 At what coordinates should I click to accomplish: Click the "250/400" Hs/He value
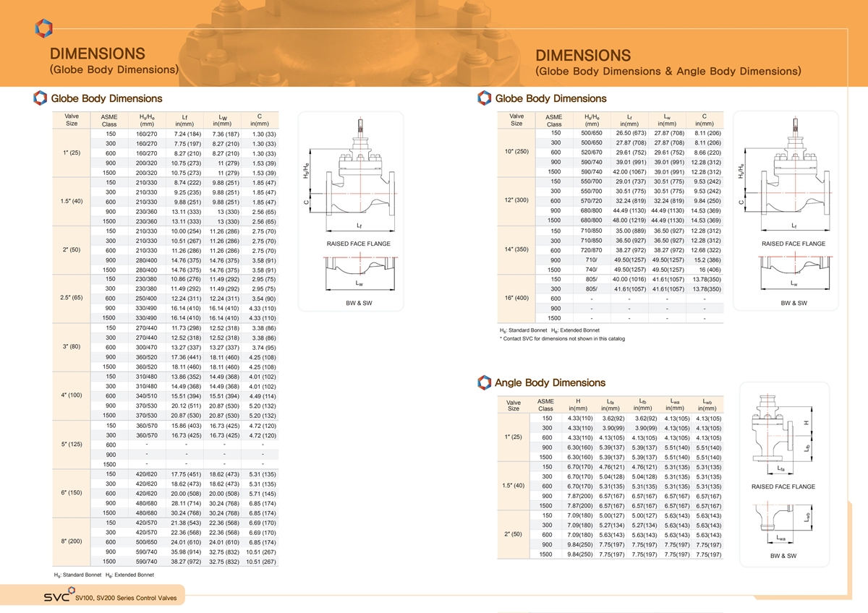click(x=148, y=299)
